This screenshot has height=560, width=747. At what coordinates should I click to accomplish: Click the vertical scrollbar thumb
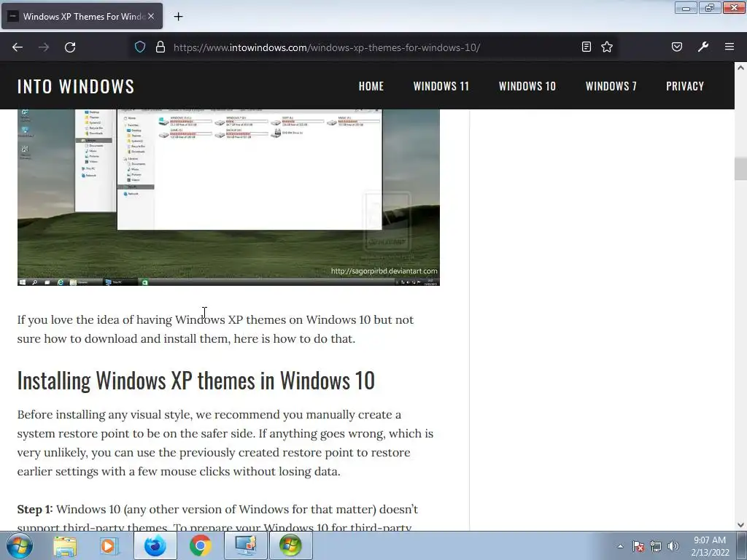click(740, 168)
